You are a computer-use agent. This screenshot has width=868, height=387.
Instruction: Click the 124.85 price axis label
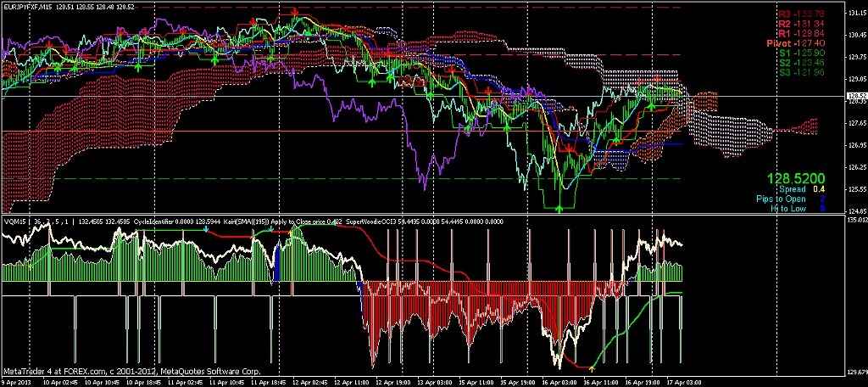(x=857, y=210)
